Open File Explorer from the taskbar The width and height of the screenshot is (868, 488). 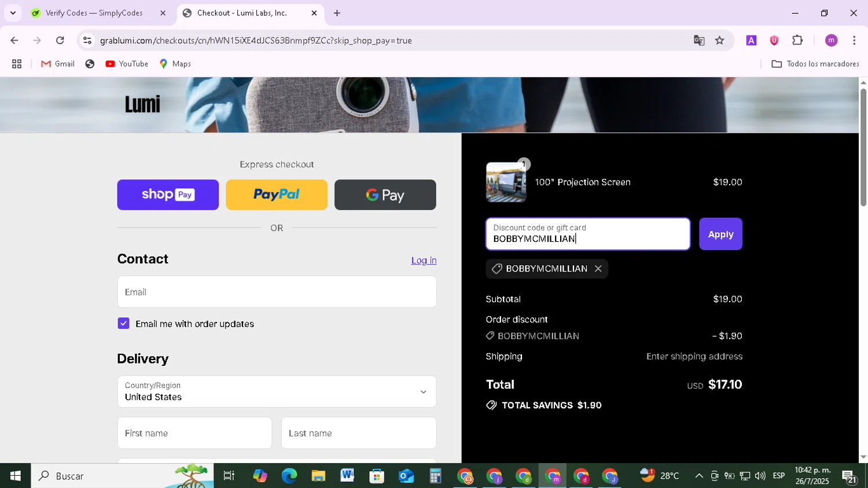(318, 476)
